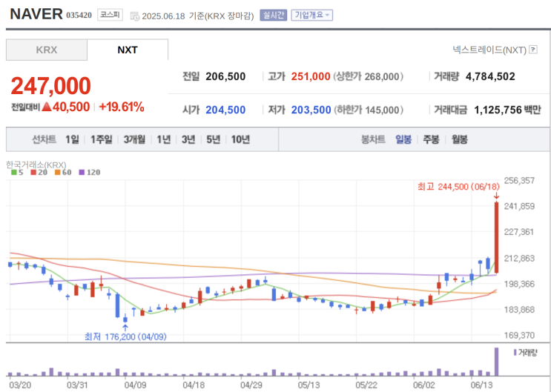Click the 넥스트레이드(NXT) label
Viewport: 551px width, 392px height.
(489, 50)
